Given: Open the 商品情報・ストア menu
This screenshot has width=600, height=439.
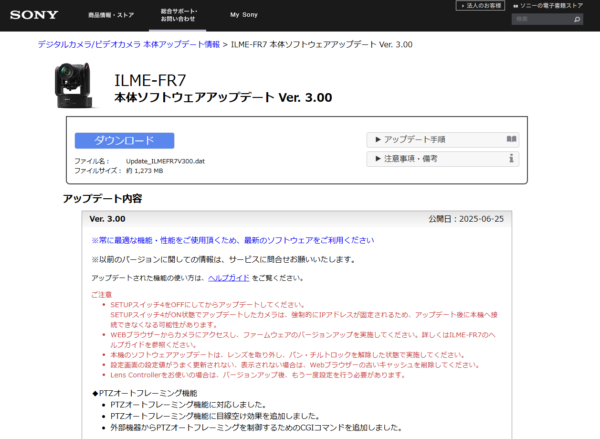Looking at the screenshot, I should tap(111, 15).
